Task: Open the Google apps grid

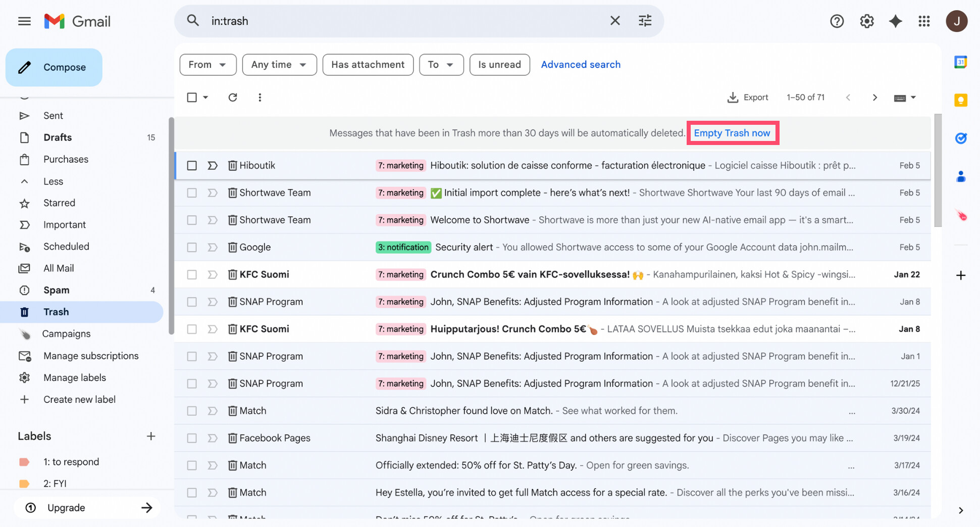Action: pos(924,21)
